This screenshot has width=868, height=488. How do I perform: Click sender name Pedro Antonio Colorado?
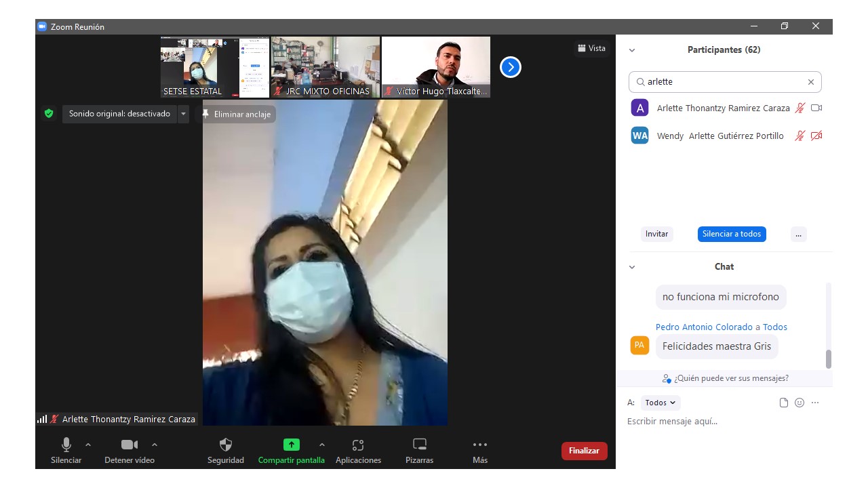coord(704,327)
